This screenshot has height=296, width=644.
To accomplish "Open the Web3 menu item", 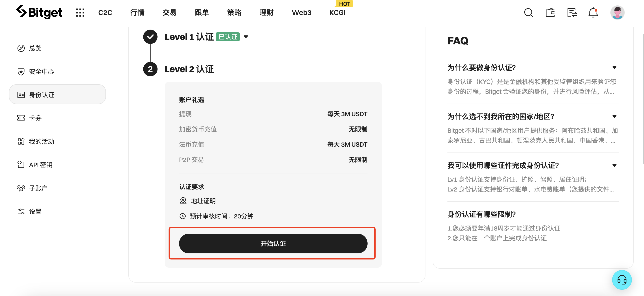I will [302, 13].
